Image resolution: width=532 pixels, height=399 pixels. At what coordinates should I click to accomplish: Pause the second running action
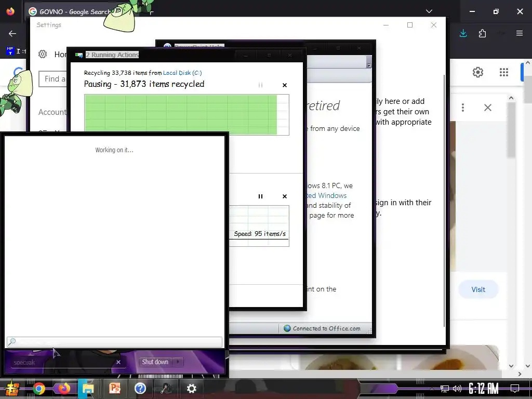tap(261, 196)
